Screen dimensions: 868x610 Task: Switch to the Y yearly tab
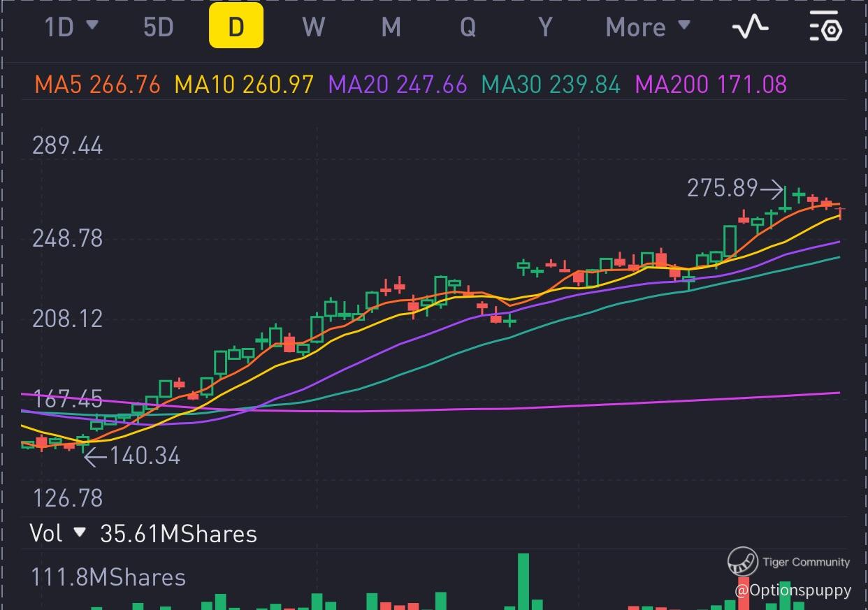coord(545,27)
